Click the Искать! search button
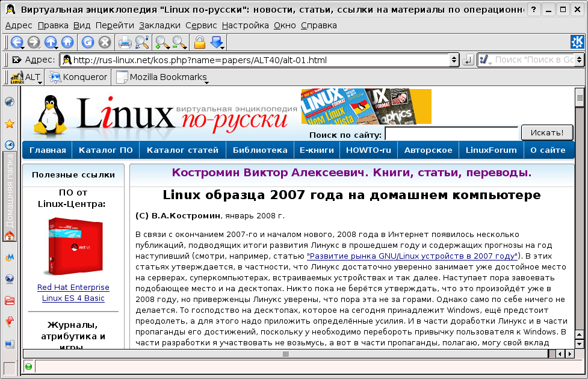 click(x=547, y=133)
